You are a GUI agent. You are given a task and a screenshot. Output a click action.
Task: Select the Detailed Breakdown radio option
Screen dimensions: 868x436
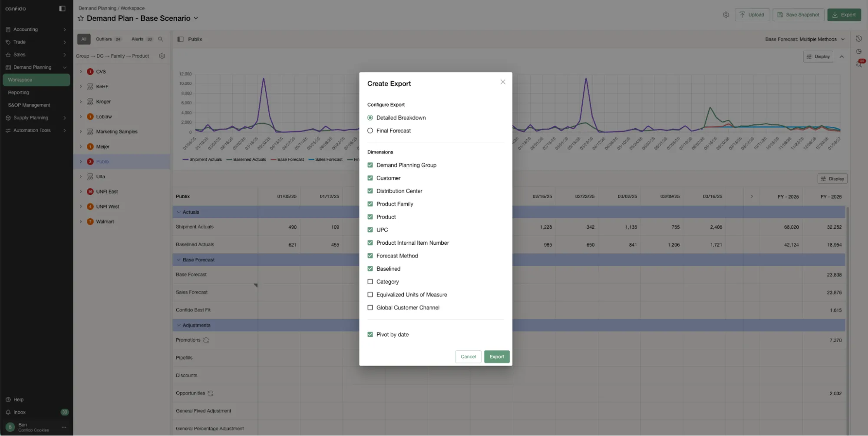370,118
